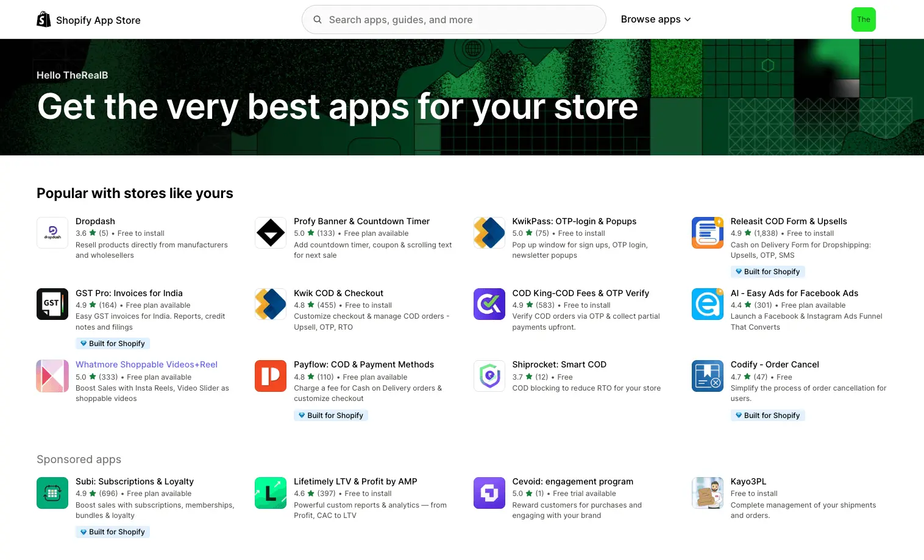The image size is (924, 560).
Task: Expand the Browse apps dropdown
Action: (x=656, y=19)
